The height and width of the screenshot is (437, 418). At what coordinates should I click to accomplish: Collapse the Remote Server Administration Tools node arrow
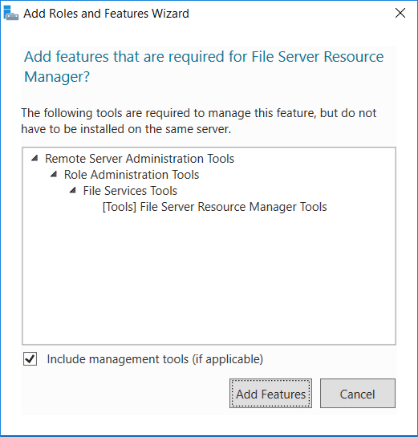point(34,159)
